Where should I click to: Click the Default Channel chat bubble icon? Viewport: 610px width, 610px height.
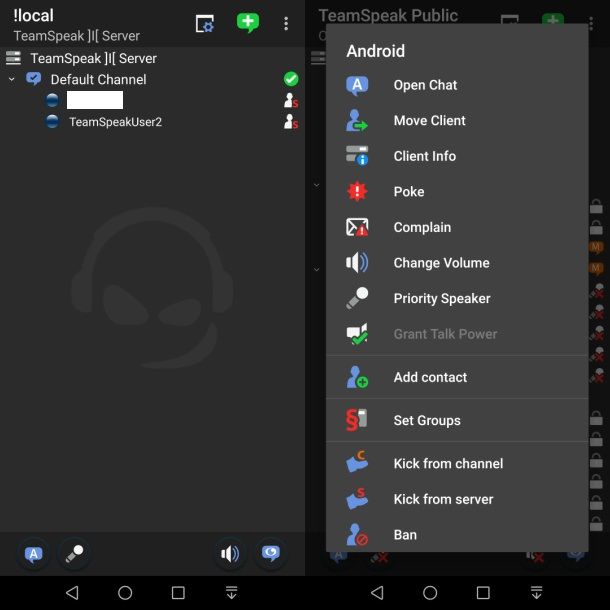coord(33,79)
